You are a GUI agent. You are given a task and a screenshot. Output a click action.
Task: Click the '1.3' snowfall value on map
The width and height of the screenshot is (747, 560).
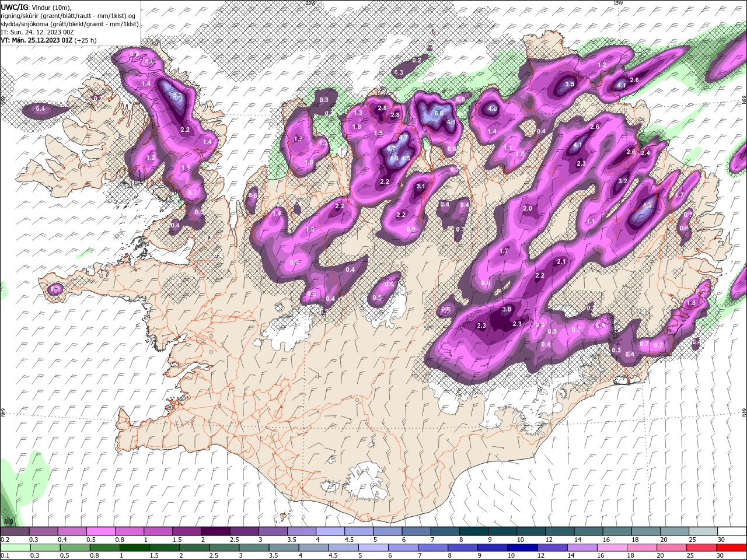point(358,113)
